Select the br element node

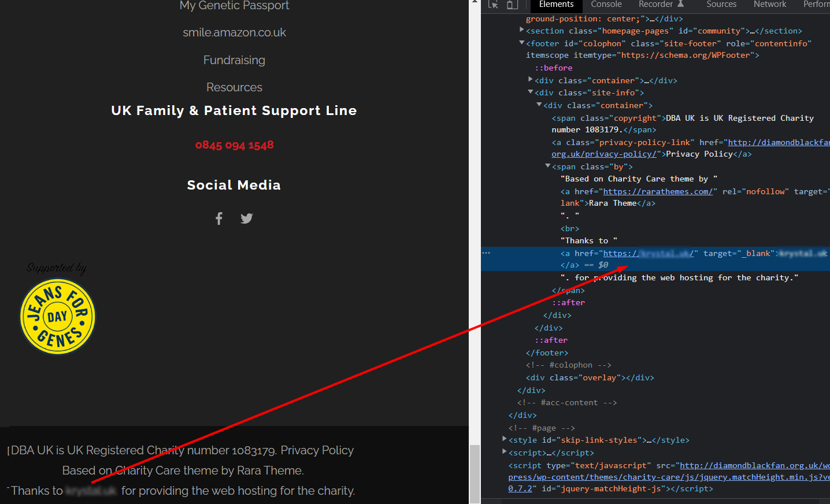pos(570,228)
